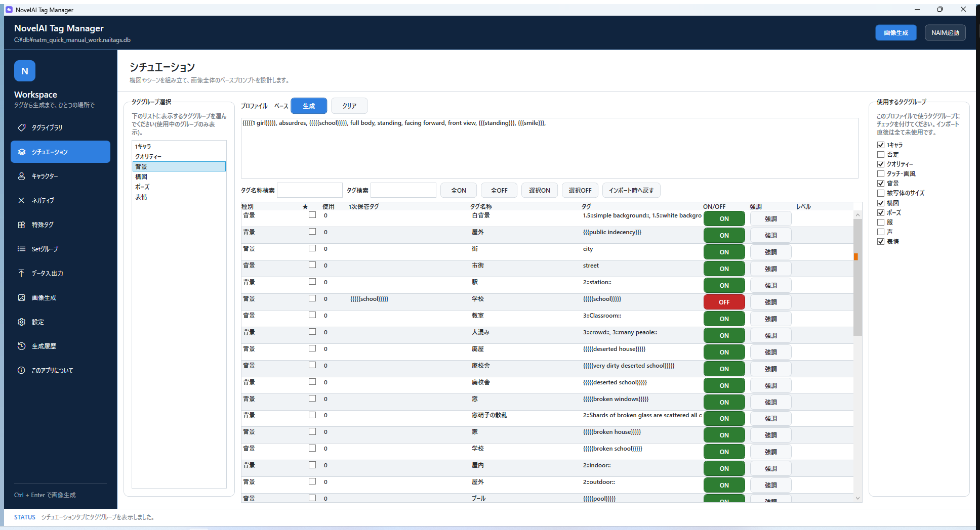
Task: Click the {{{{{deserted school}}}}} tag cell
Action: coord(615,382)
